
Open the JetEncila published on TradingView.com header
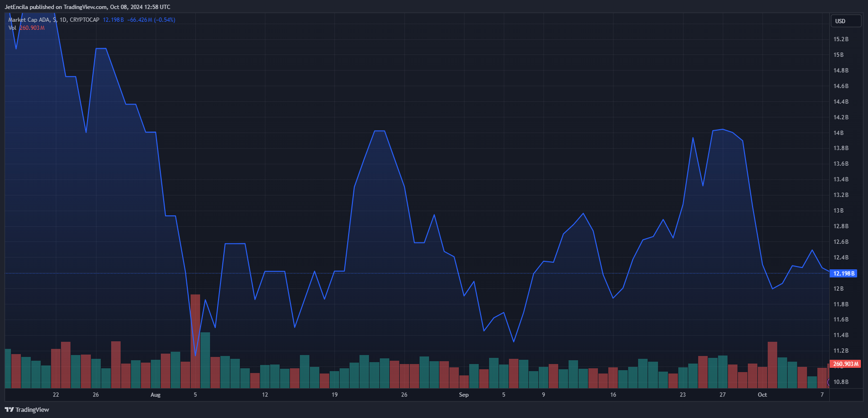click(88, 7)
